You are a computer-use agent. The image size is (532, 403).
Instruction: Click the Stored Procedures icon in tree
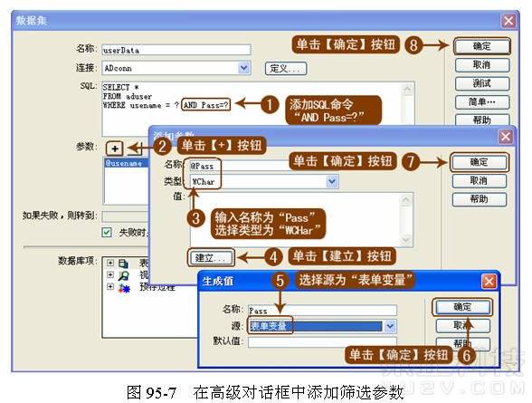tap(124, 288)
